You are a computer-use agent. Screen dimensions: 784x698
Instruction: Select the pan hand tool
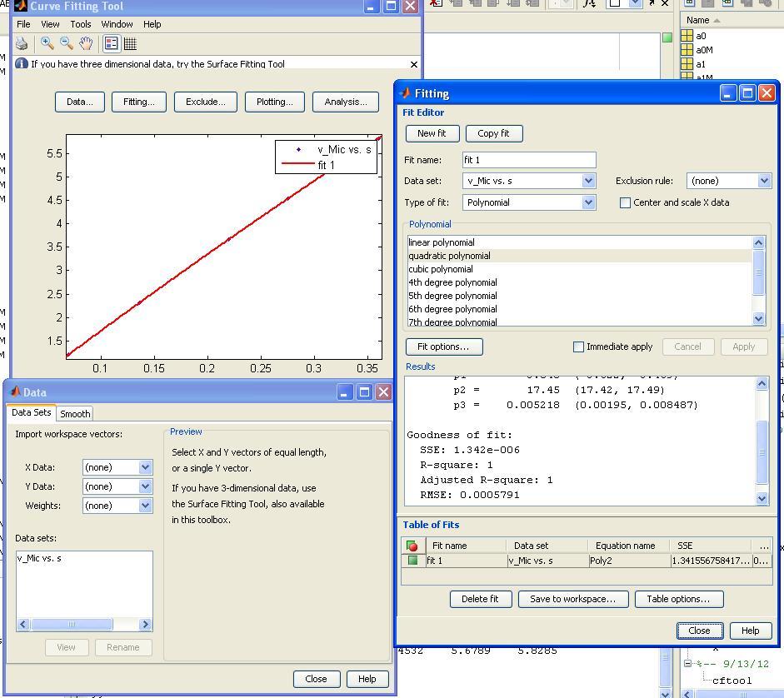pyautogui.click(x=86, y=43)
